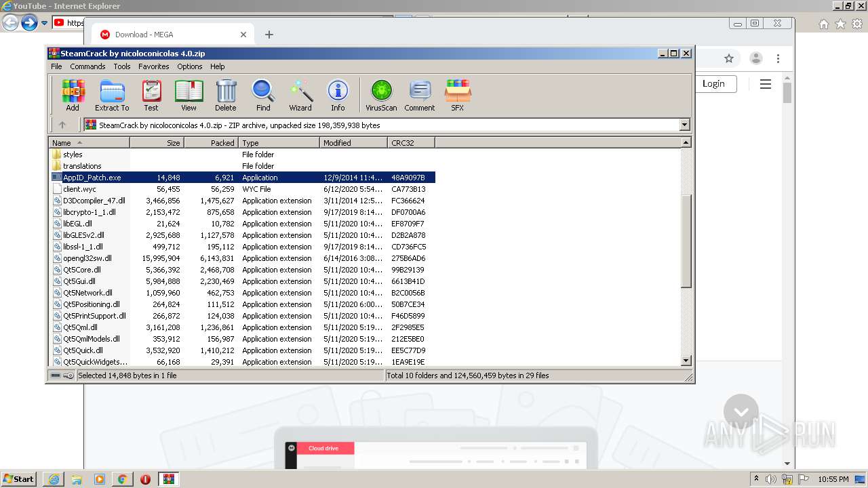Select Qt5Positioning.dll row

point(243,304)
